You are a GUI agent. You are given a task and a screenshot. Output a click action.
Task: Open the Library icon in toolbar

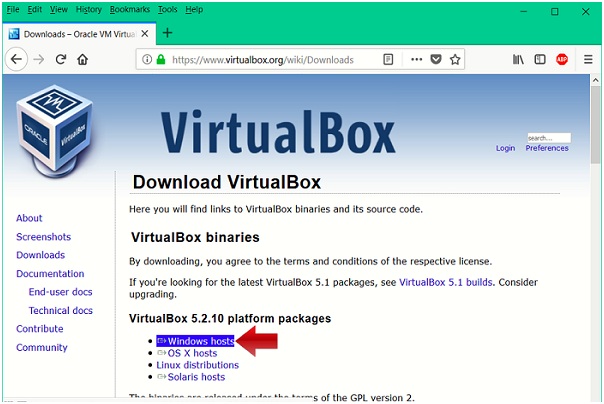pyautogui.click(x=518, y=59)
